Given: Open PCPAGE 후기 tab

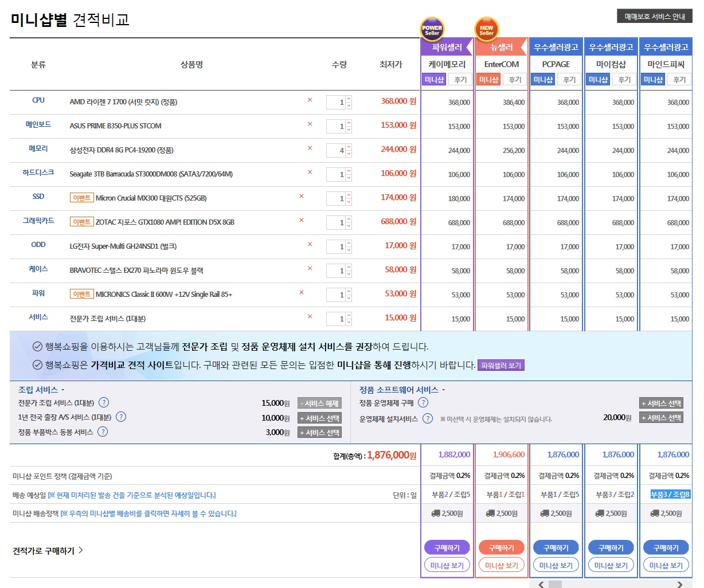Looking at the screenshot, I should (x=569, y=80).
